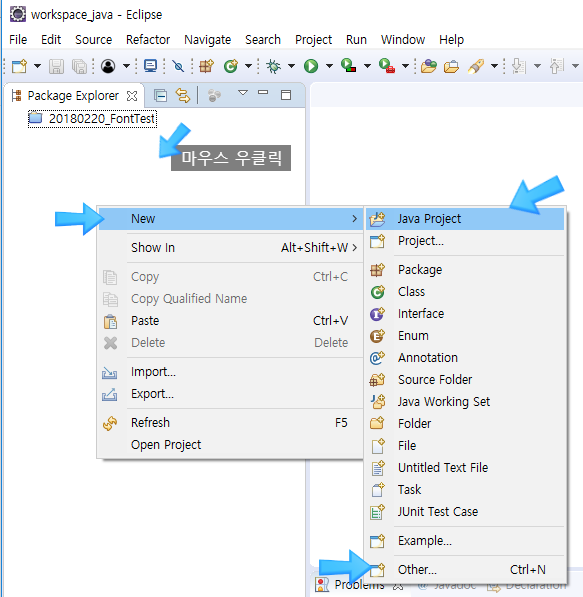583x597 pixels.
Task: Select Java Project in New submenu
Action: (465, 219)
